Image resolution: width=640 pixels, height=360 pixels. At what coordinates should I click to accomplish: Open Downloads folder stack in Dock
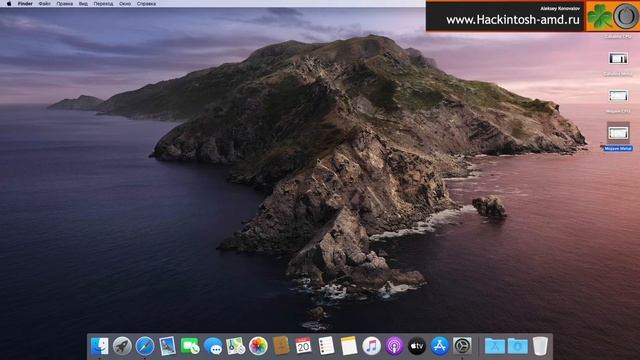[x=518, y=346]
